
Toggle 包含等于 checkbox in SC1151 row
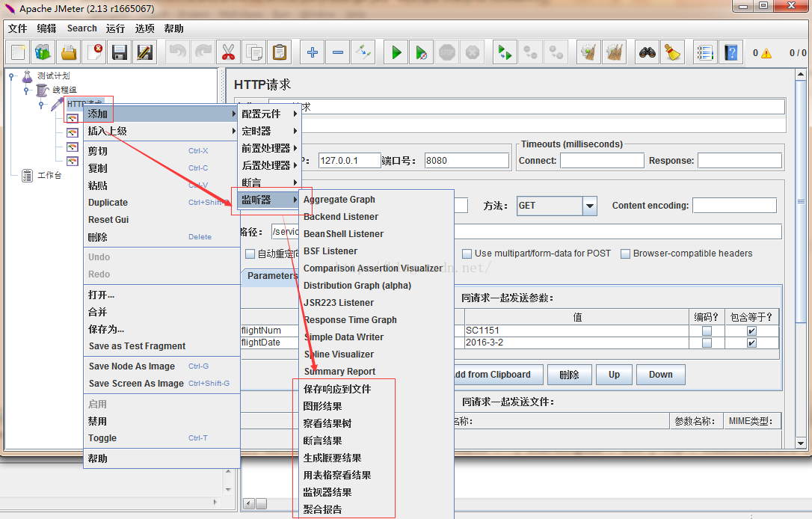click(x=752, y=331)
